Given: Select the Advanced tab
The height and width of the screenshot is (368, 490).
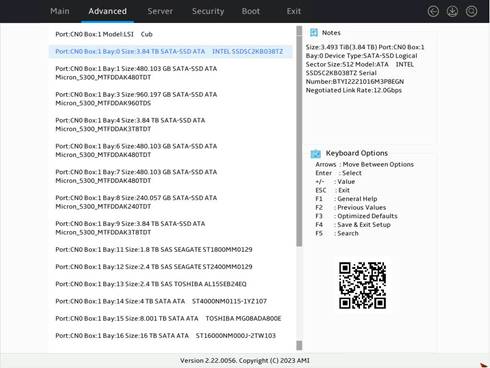Looking at the screenshot, I should [x=107, y=11].
